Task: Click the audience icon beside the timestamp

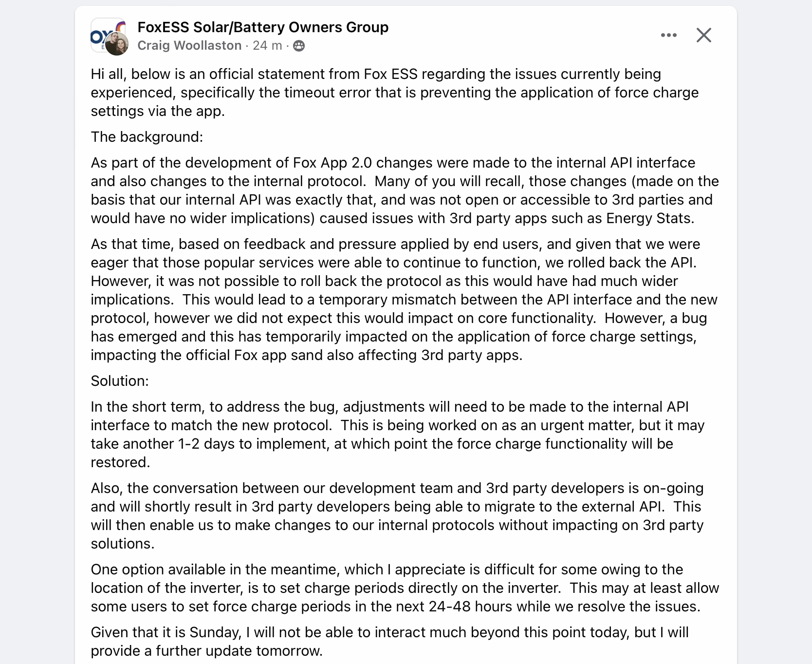Action: pyautogui.click(x=299, y=46)
